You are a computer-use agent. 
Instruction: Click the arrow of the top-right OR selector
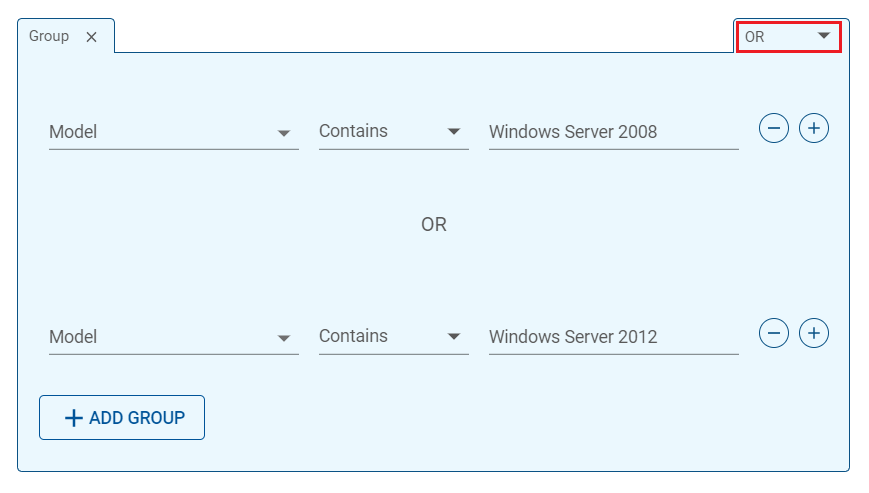pos(824,36)
